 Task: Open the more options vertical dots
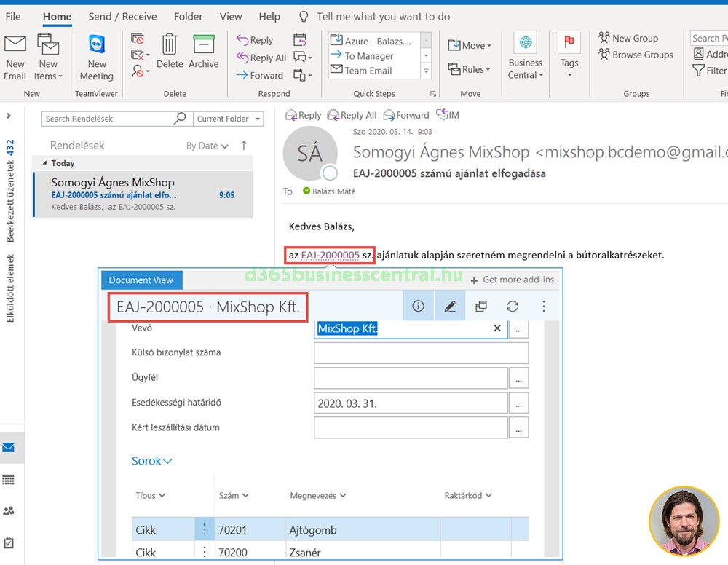[544, 306]
